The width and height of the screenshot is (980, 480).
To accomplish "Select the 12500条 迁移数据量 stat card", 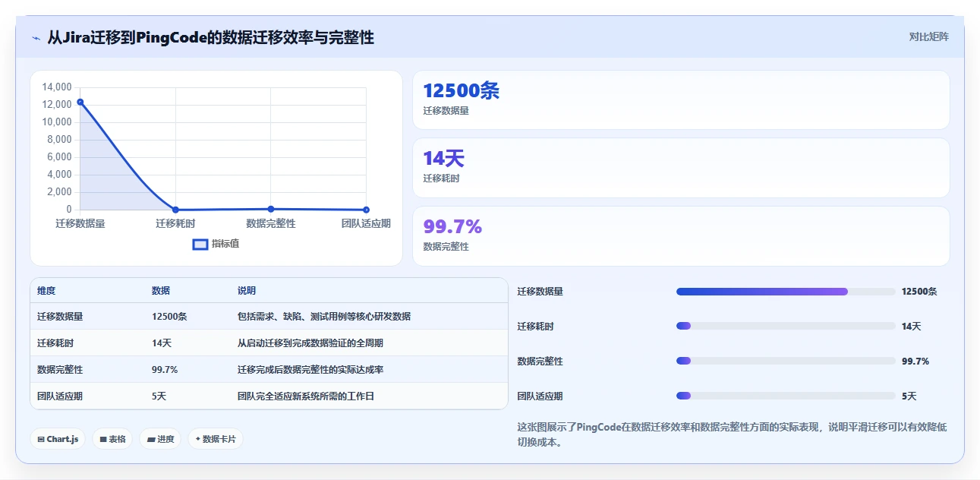I will pyautogui.click(x=681, y=99).
